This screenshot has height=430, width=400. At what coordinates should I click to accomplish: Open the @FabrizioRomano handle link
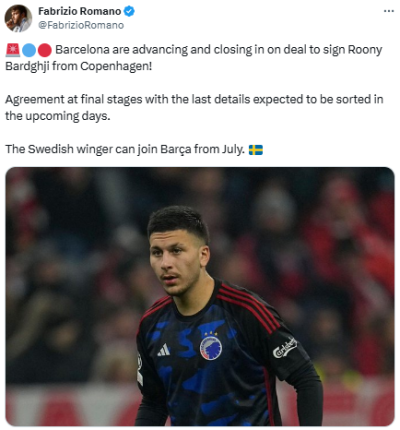click(x=81, y=25)
